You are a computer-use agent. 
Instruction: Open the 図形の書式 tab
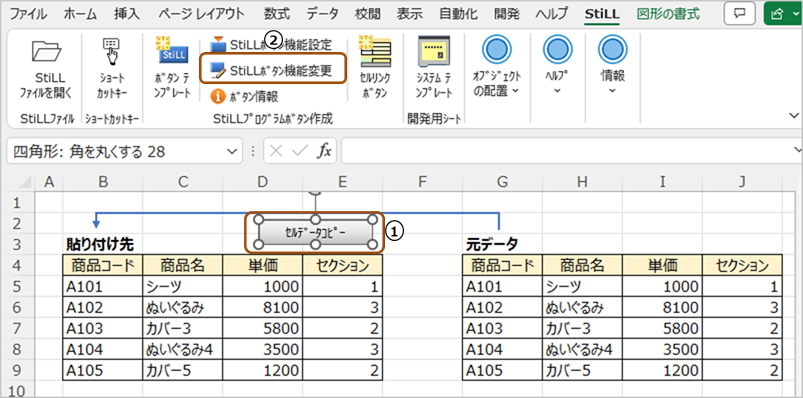668,14
